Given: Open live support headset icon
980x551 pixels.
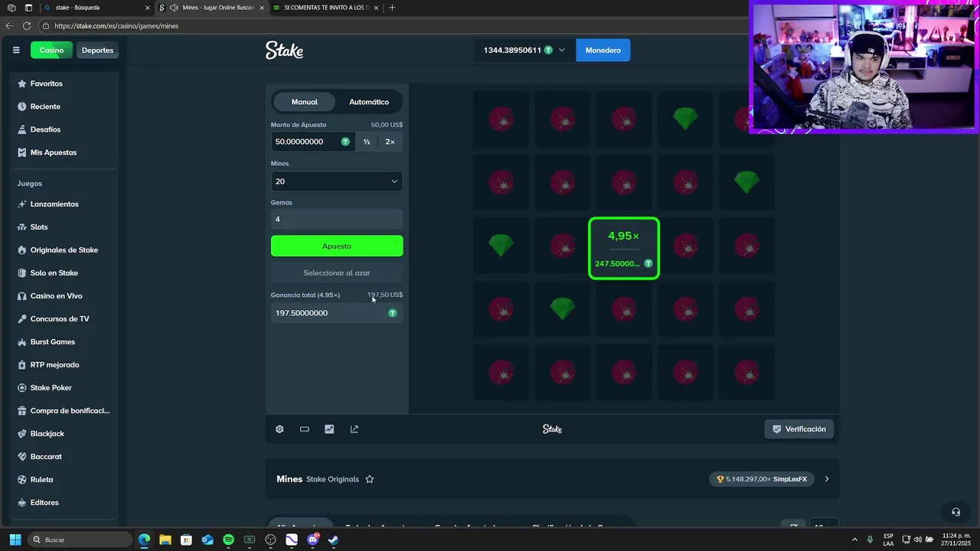Looking at the screenshot, I should coord(955,512).
